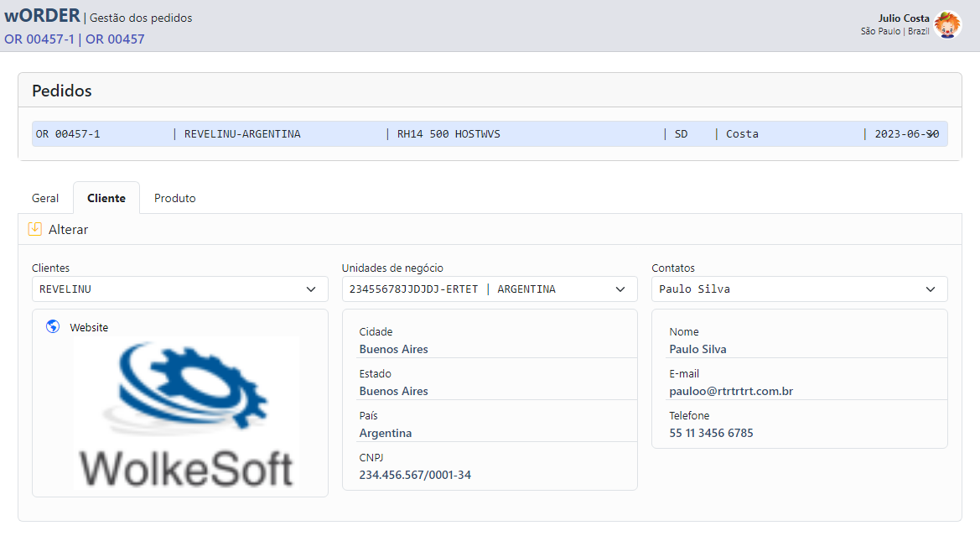Screen dimensions: 980x536
Task: Select the OR 00457-1 order row
Action: click(x=490, y=134)
